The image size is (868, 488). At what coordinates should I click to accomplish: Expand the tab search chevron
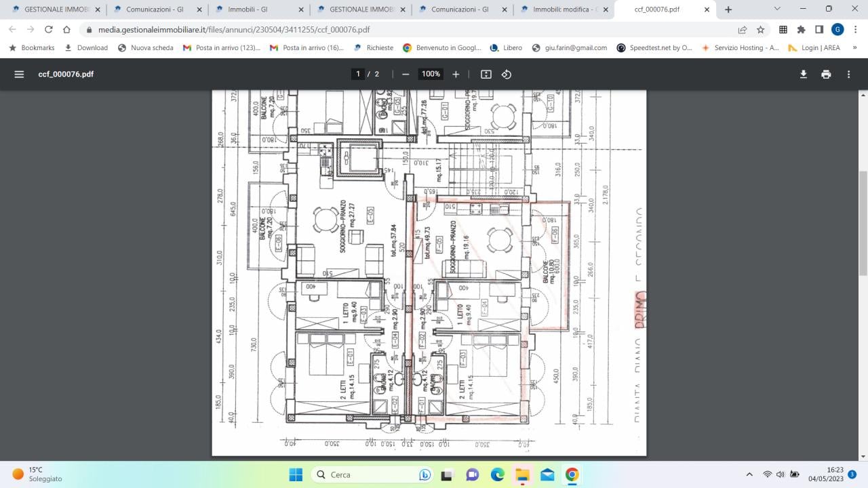[x=777, y=9]
